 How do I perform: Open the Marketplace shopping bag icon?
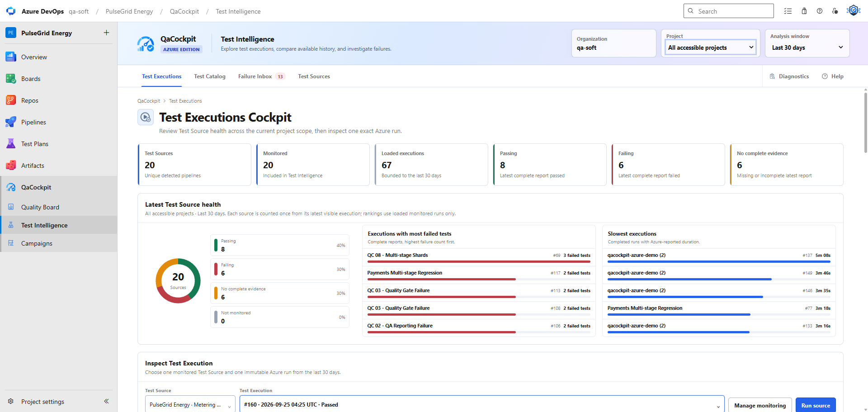coord(804,11)
